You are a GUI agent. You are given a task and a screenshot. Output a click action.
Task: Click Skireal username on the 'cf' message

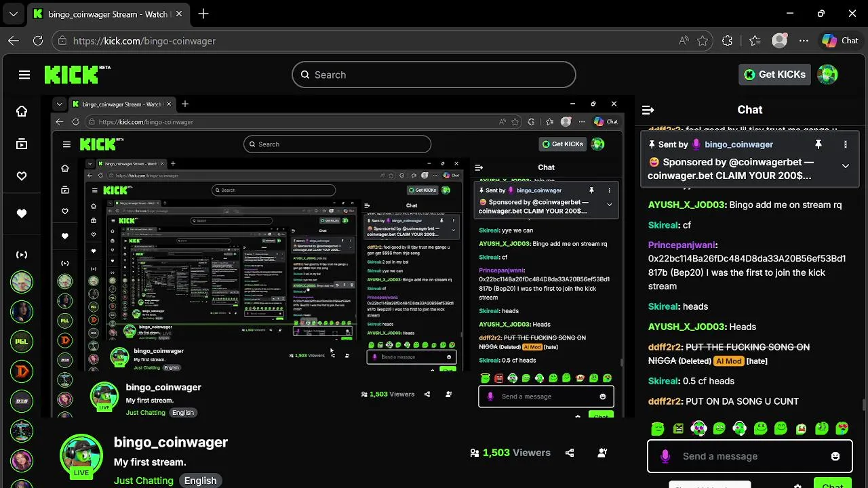(663, 225)
